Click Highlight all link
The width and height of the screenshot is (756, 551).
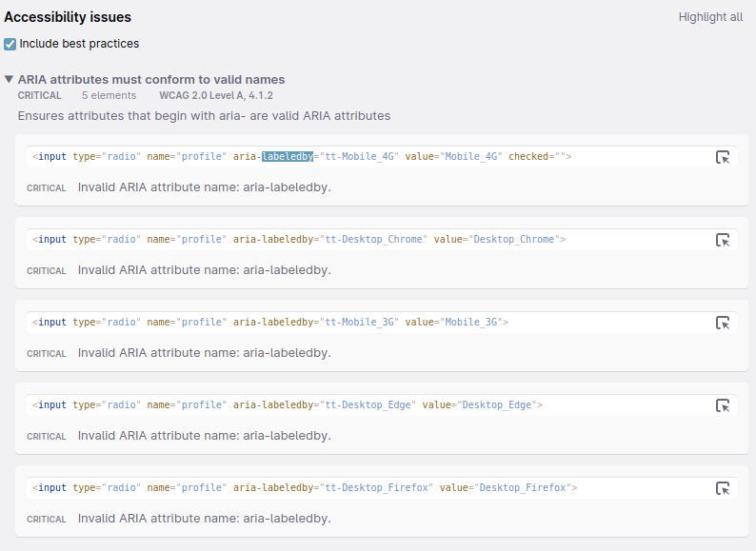[710, 17]
